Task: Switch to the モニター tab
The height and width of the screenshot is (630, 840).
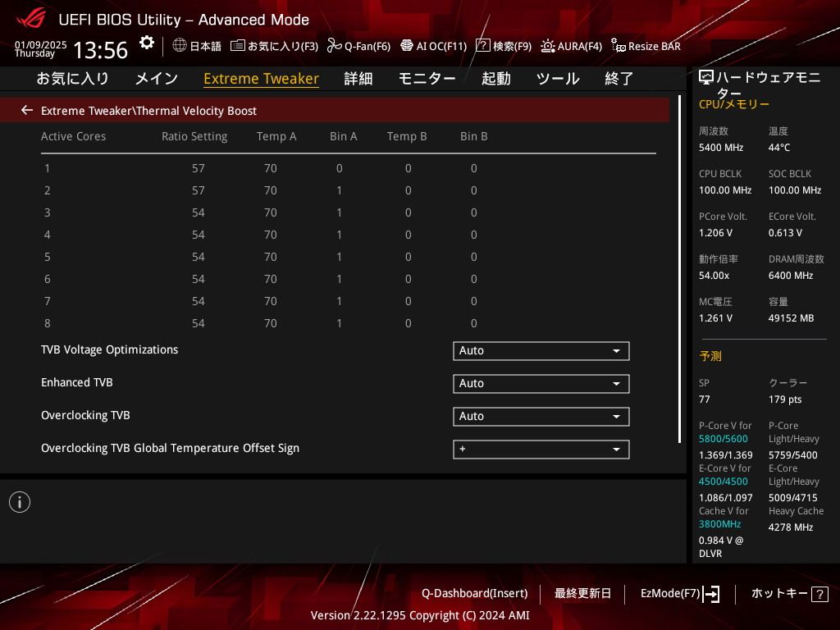Action: pyautogui.click(x=427, y=79)
